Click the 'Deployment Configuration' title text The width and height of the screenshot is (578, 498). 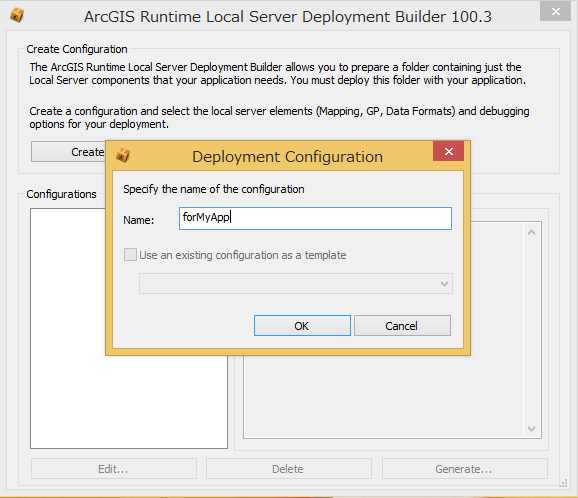coord(288,157)
